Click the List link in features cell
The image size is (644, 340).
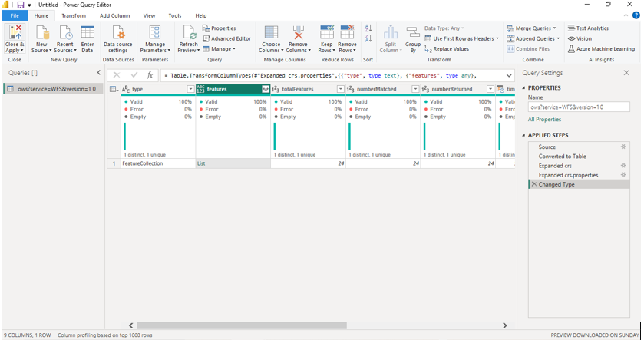(201, 163)
